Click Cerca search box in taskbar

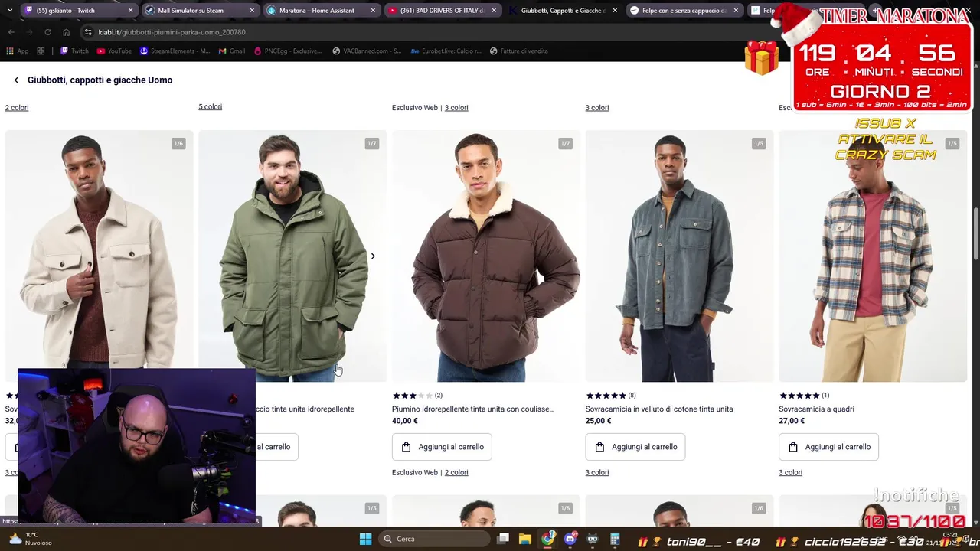pos(434,539)
